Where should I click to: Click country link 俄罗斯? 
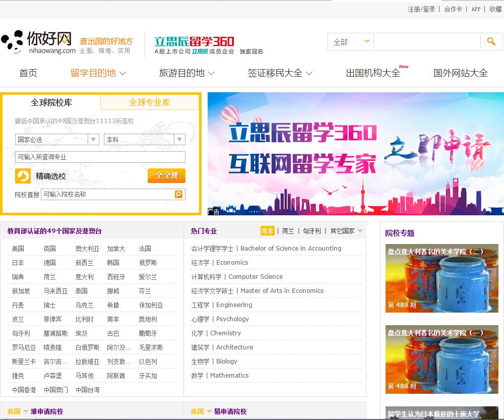(x=148, y=263)
